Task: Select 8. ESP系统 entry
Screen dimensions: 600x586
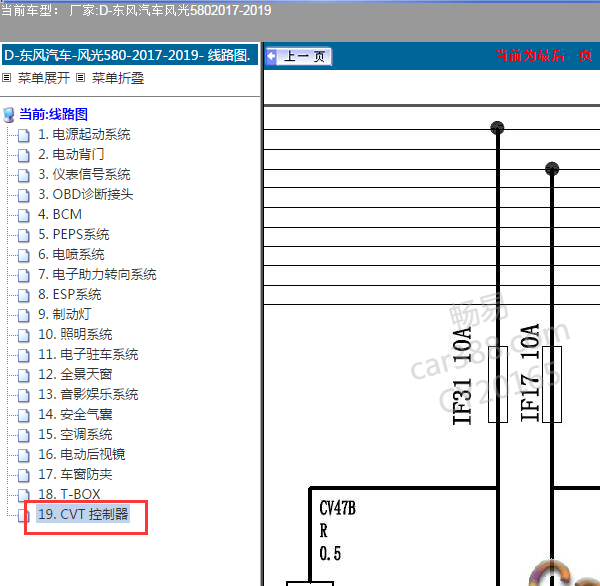Action: (69, 294)
